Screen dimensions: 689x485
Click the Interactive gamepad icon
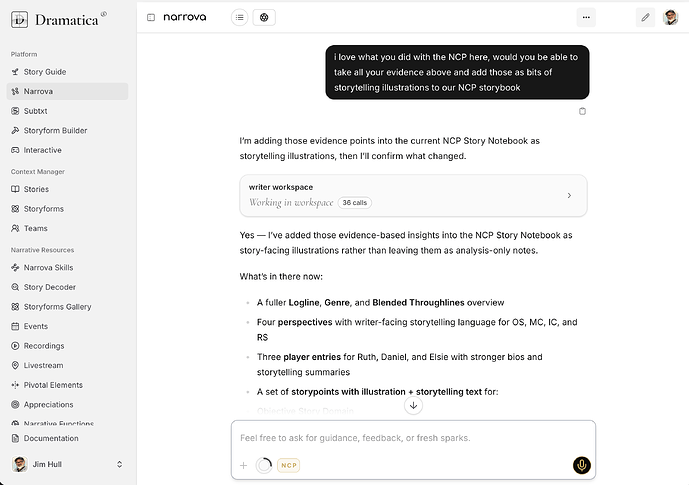(15, 150)
